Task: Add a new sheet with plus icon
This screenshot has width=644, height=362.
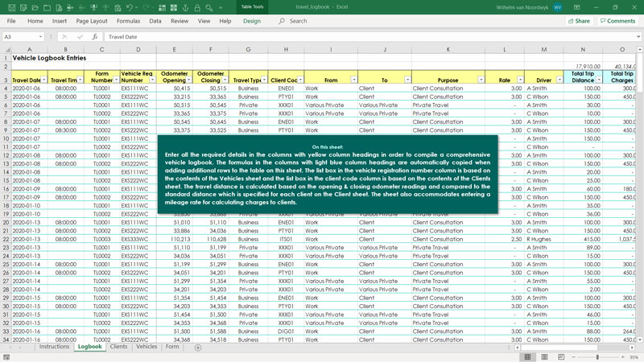Action: click(x=198, y=348)
